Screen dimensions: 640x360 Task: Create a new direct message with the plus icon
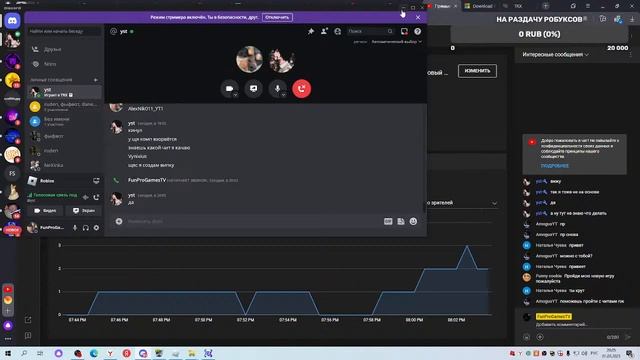[x=96, y=80]
